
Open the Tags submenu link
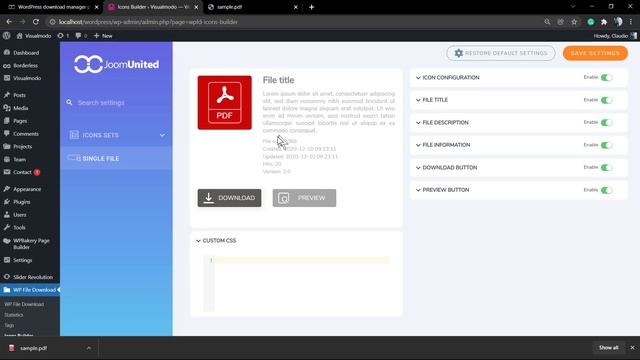[9, 325]
